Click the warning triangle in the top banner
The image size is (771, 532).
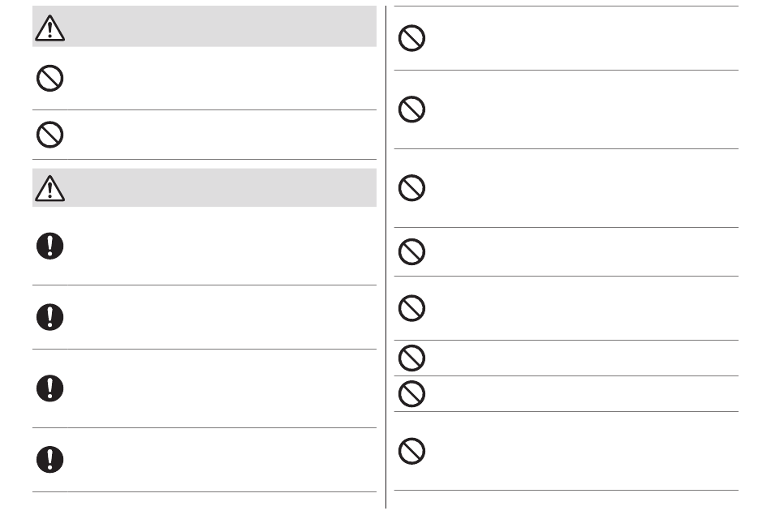50,28
